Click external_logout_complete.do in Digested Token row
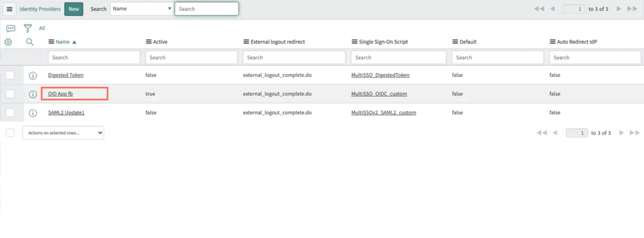This screenshot has height=238, width=644. tap(277, 75)
